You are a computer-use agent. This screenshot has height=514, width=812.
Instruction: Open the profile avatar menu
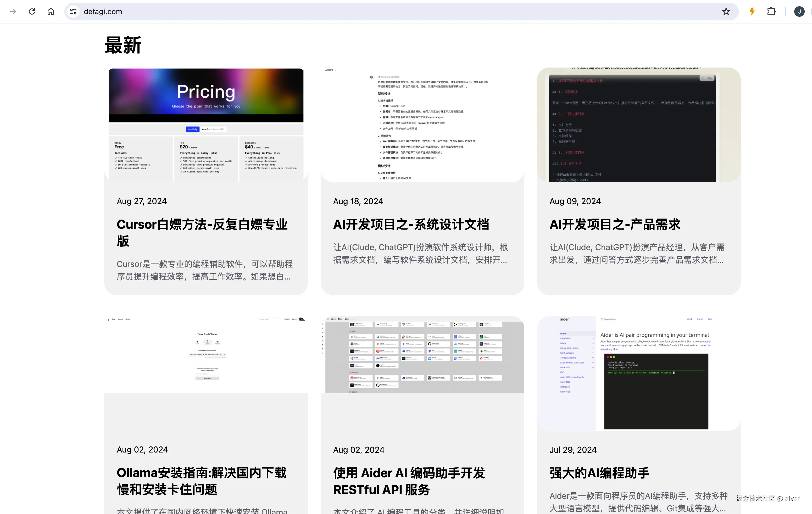799,11
